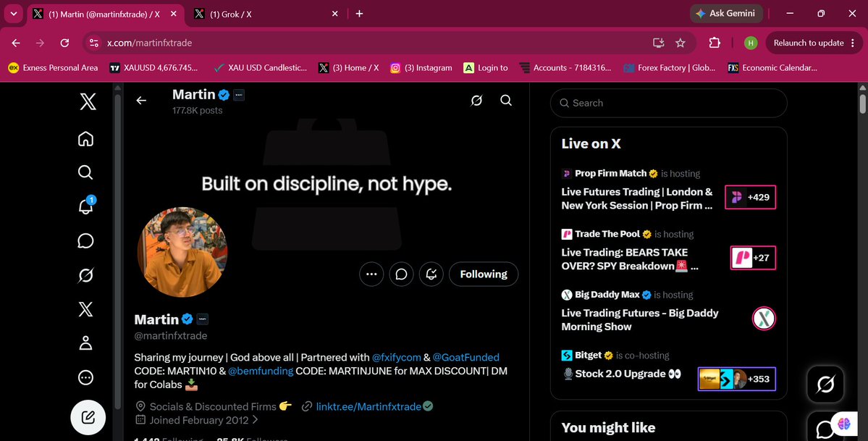Click the Search input field
The height and width of the screenshot is (441, 868).
(x=669, y=103)
